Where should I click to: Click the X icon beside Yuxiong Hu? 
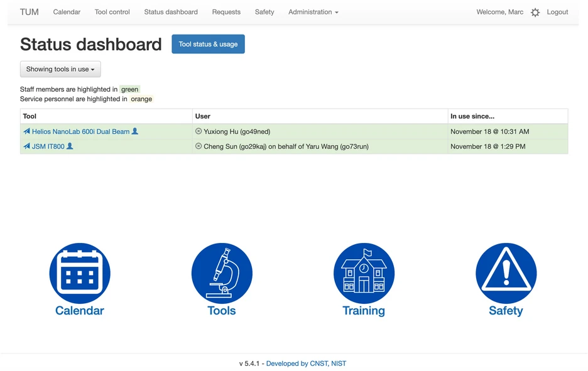coord(199,132)
